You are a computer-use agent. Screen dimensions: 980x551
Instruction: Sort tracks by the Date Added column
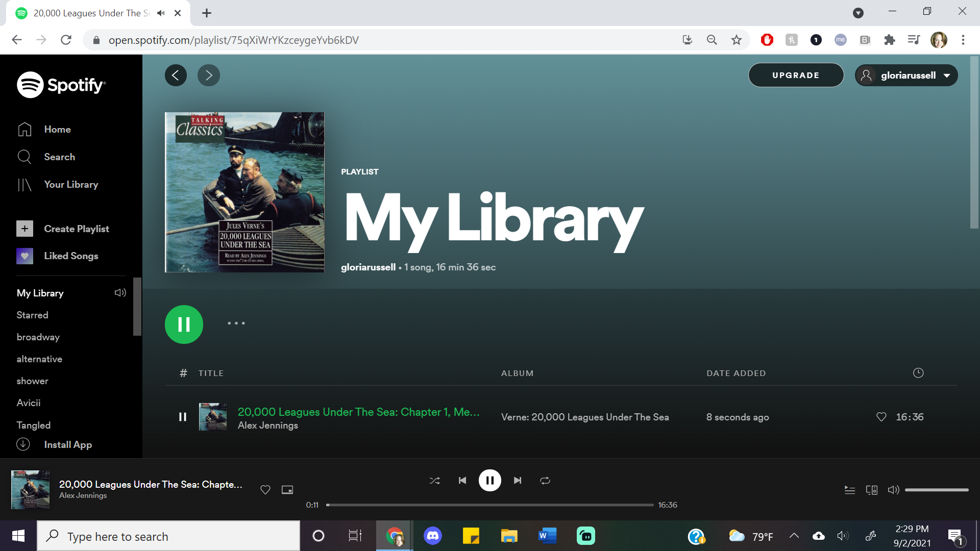(736, 373)
